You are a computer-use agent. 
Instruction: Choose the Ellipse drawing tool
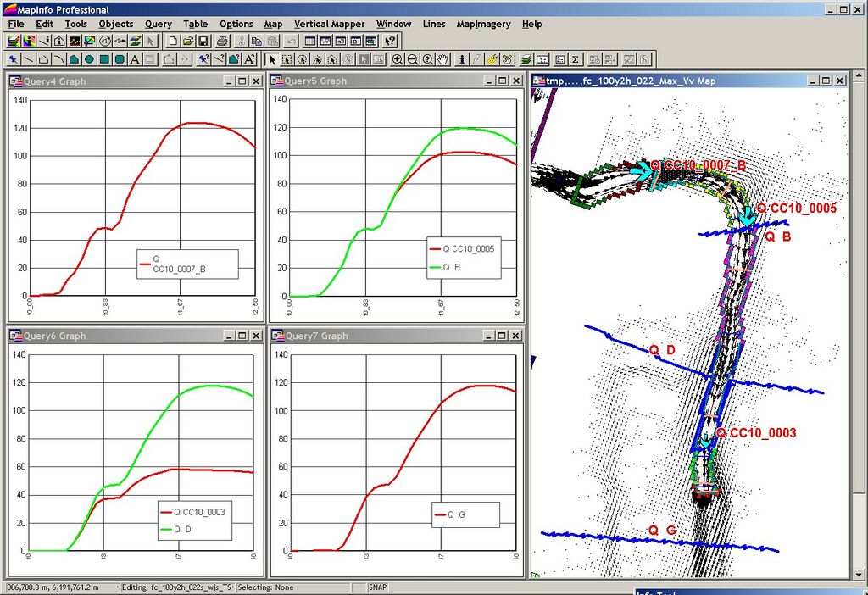(88, 59)
